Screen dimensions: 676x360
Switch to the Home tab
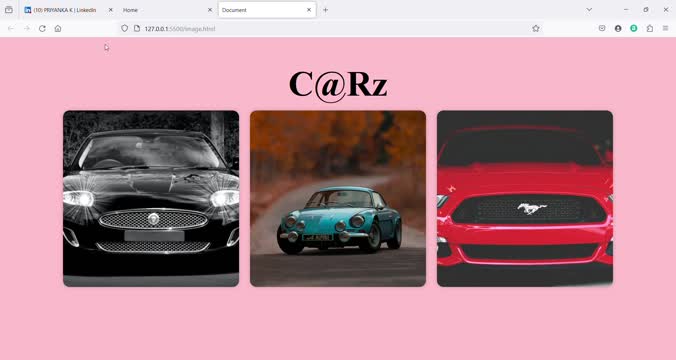coord(167,10)
